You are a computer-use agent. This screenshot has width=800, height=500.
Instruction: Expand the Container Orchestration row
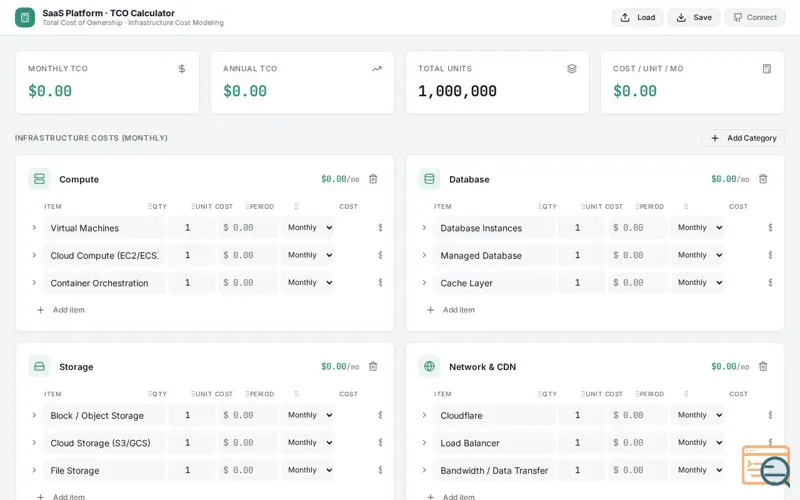(34, 283)
